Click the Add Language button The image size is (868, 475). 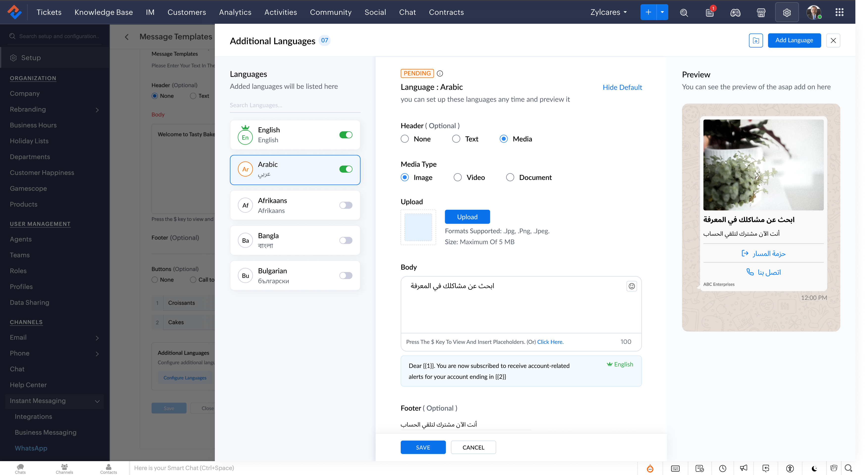point(794,40)
